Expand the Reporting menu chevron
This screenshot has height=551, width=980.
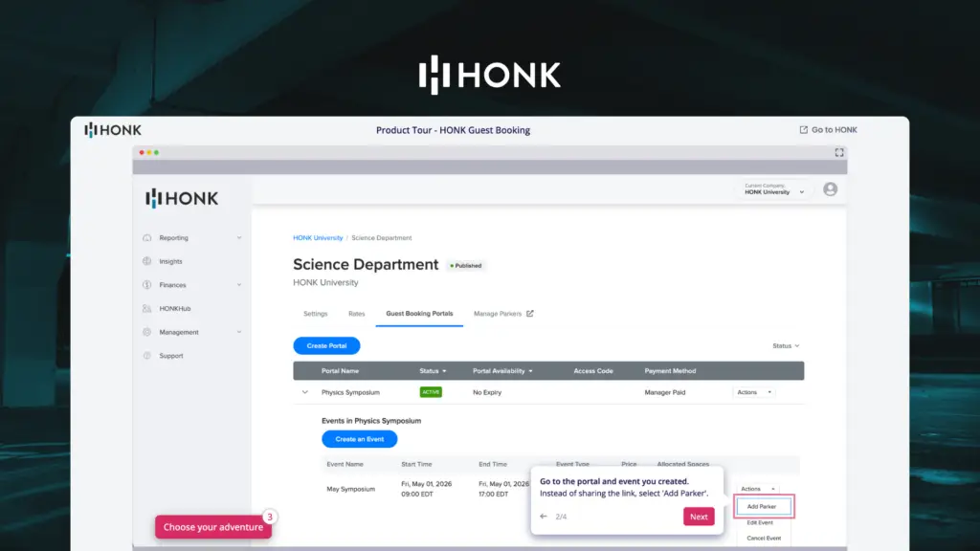pyautogui.click(x=238, y=238)
